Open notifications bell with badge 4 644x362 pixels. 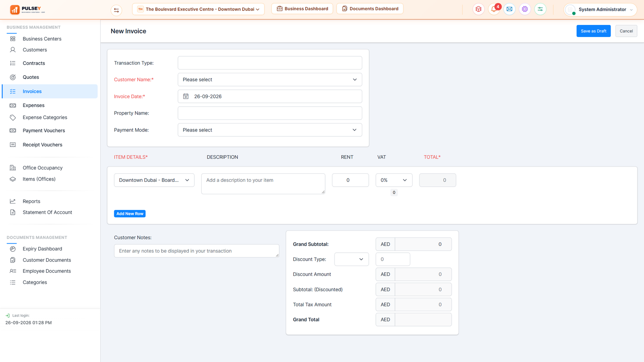494,9
